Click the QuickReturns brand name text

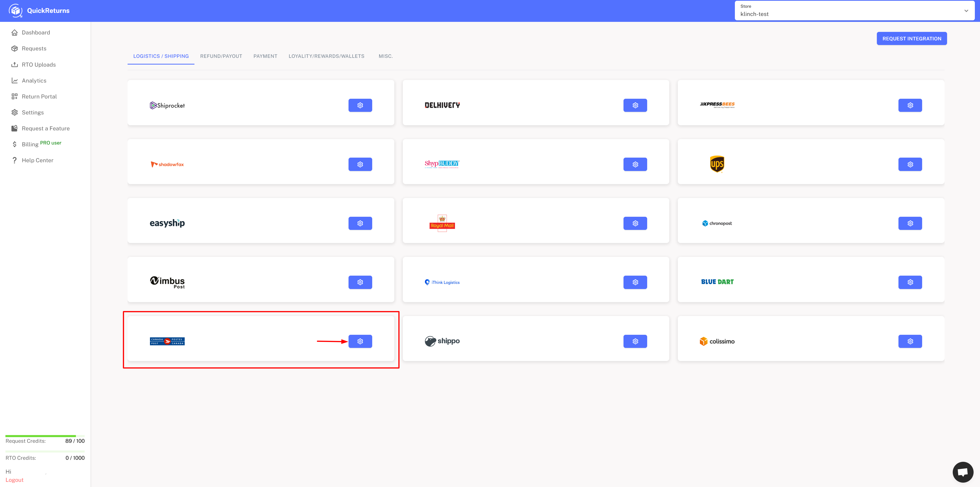click(48, 11)
